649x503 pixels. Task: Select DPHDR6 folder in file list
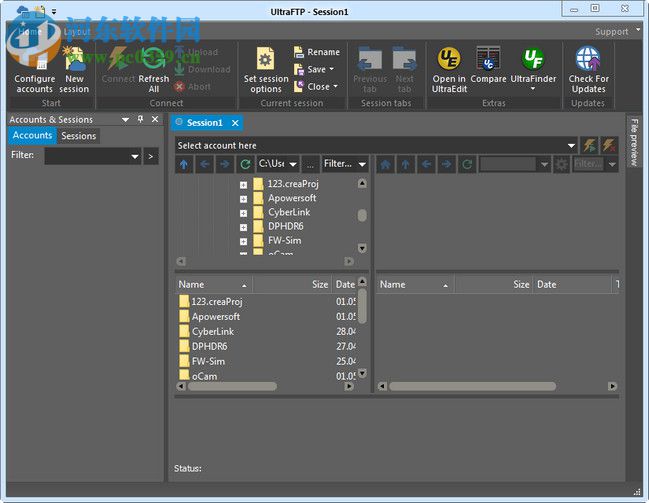click(x=209, y=346)
